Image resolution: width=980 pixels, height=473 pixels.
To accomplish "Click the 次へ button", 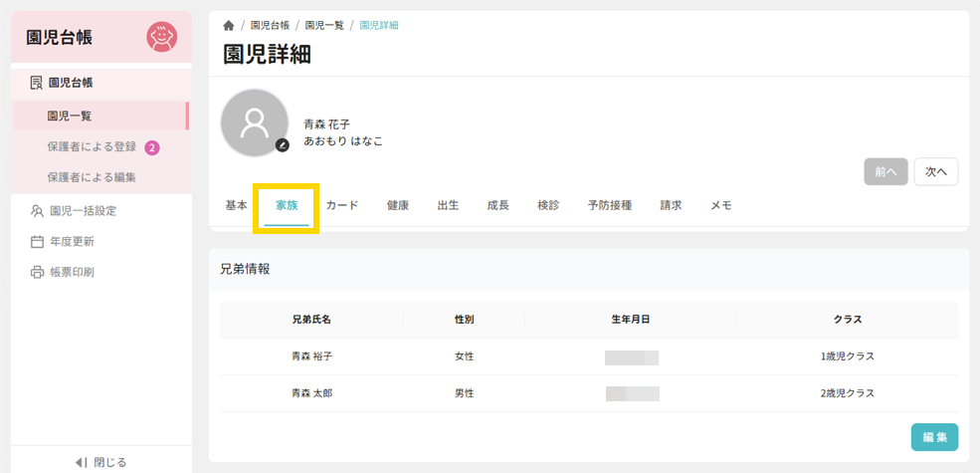I will [935, 171].
